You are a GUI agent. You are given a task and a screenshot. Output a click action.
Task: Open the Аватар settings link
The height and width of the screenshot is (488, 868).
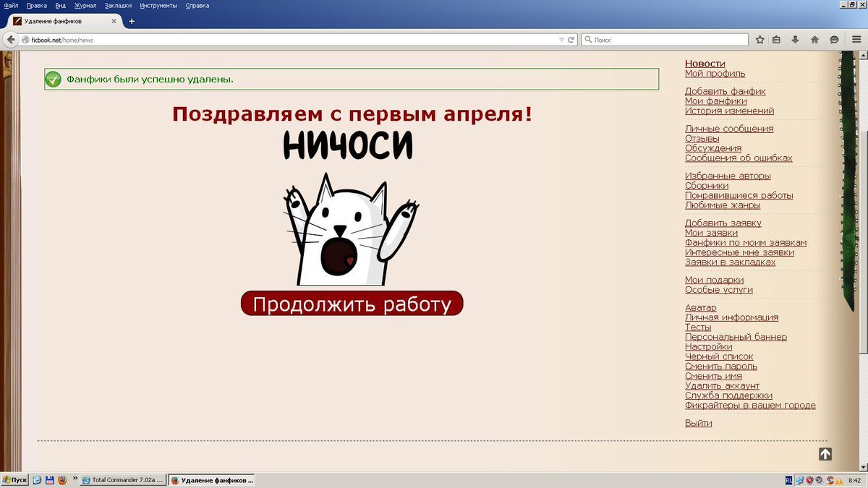click(x=701, y=308)
